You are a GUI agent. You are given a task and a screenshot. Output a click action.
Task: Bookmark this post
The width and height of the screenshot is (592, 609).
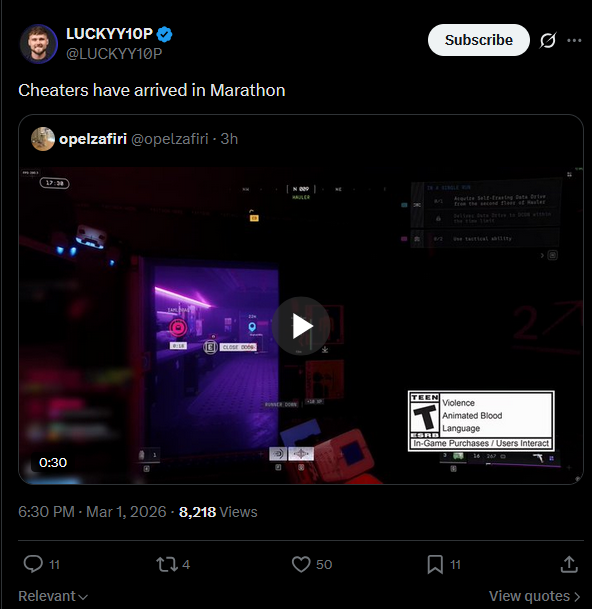point(435,564)
